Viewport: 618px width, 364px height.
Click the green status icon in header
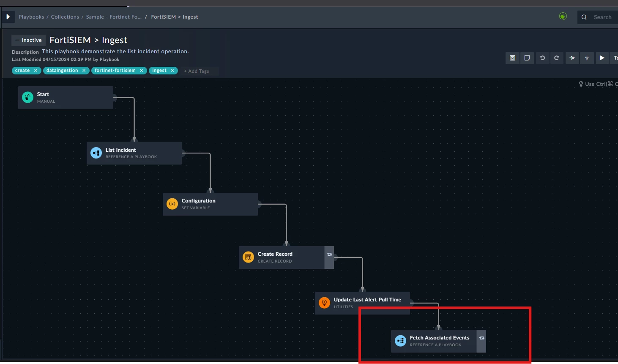(563, 16)
